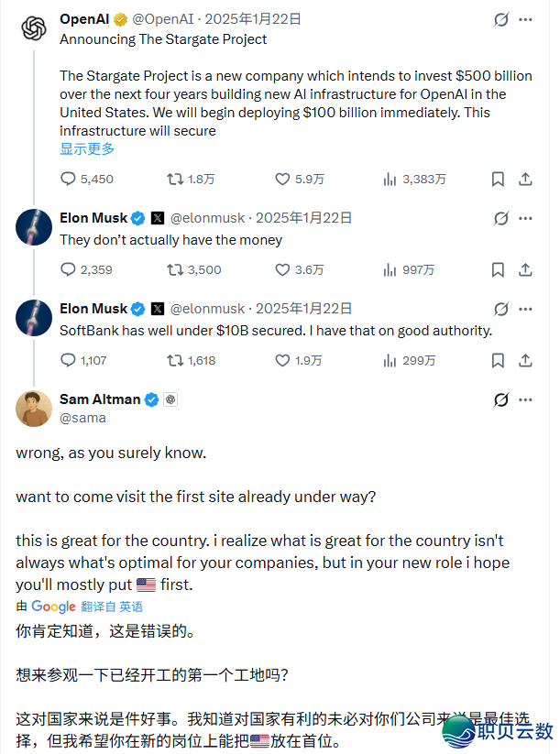
Task: Bookmark Elon Musk's first reply
Action: (498, 269)
